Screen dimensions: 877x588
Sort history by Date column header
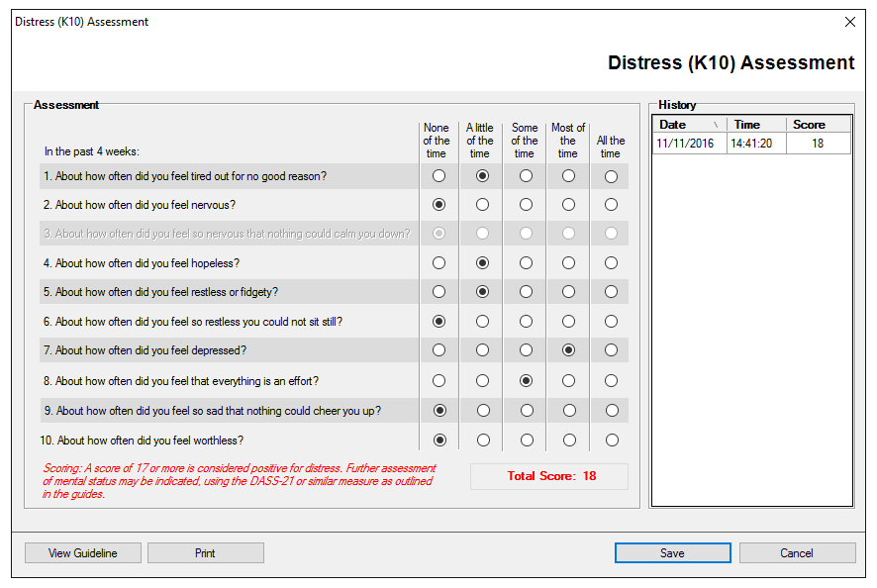click(x=689, y=125)
